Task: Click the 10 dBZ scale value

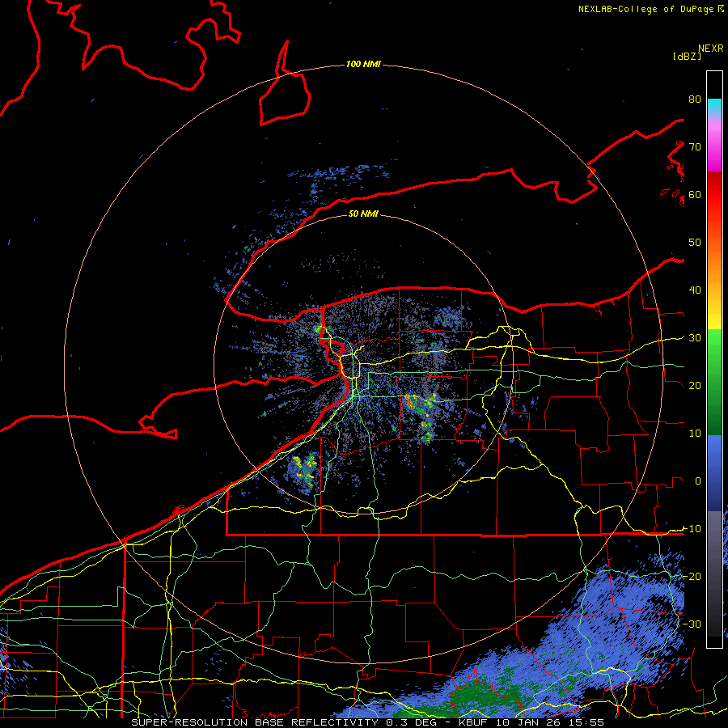Action: coord(695,434)
